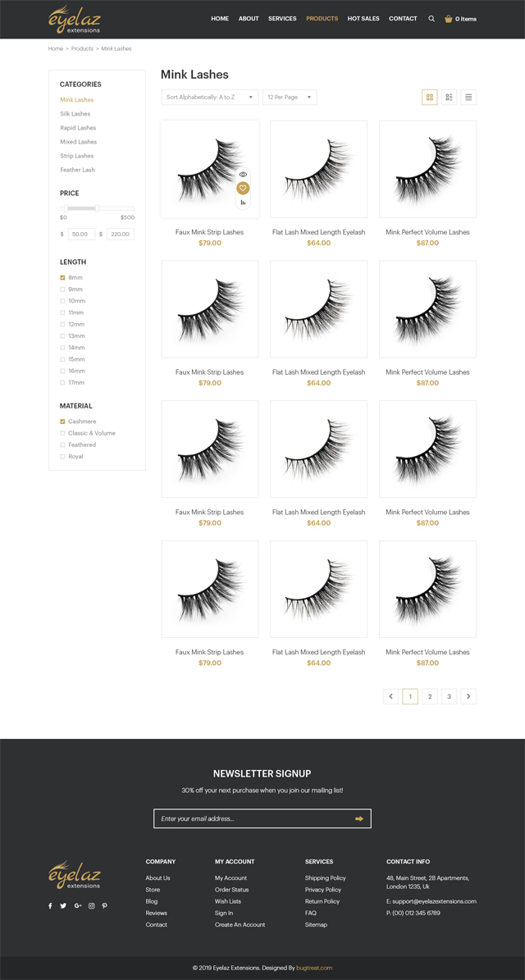Open SERVICES in top navigation
The width and height of the screenshot is (525, 980).
pyautogui.click(x=282, y=19)
